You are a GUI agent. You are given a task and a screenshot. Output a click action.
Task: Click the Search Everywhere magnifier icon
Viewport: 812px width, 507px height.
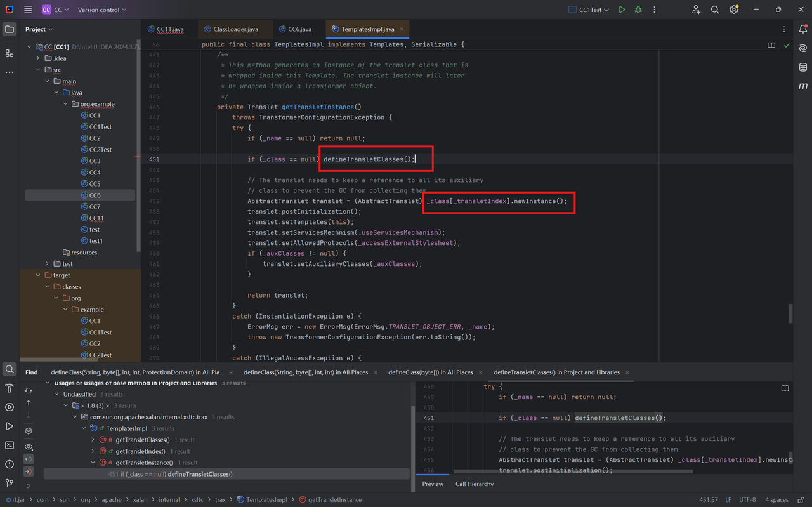715,10
